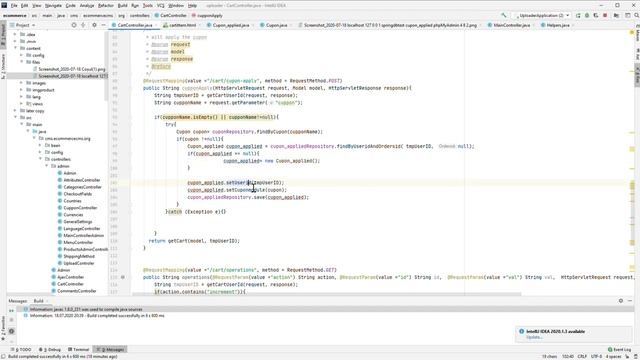Click the double arrow icon in Messages panel

pyautogui.click(x=11, y=311)
